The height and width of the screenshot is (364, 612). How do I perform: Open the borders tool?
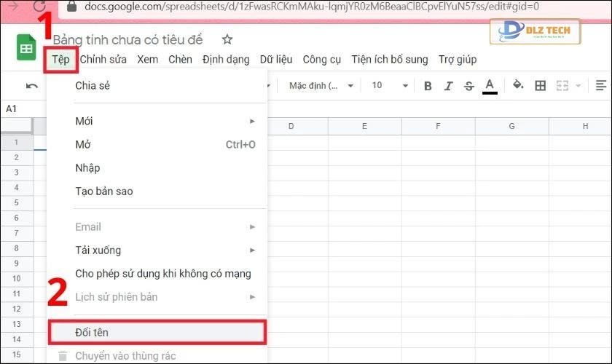540,85
